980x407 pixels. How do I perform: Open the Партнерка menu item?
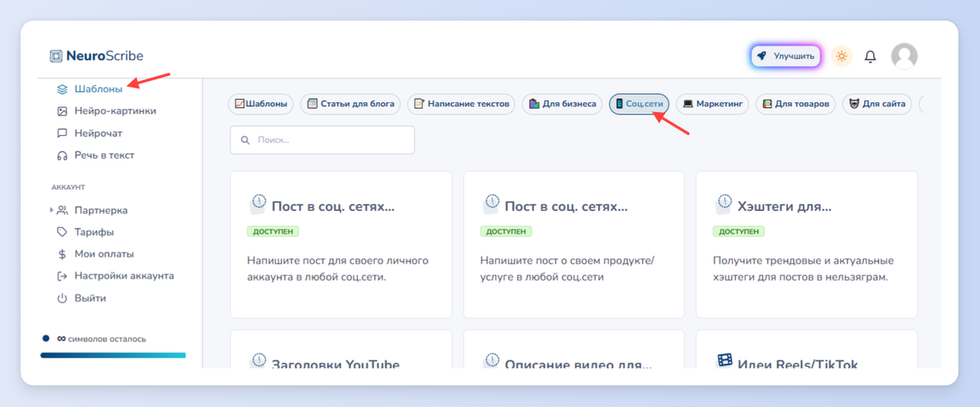(x=100, y=210)
